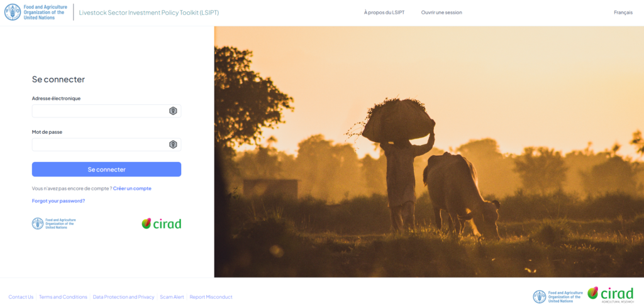This screenshot has width=644, height=304.
Task: Open Data Protection and Privacy link
Action: click(124, 297)
